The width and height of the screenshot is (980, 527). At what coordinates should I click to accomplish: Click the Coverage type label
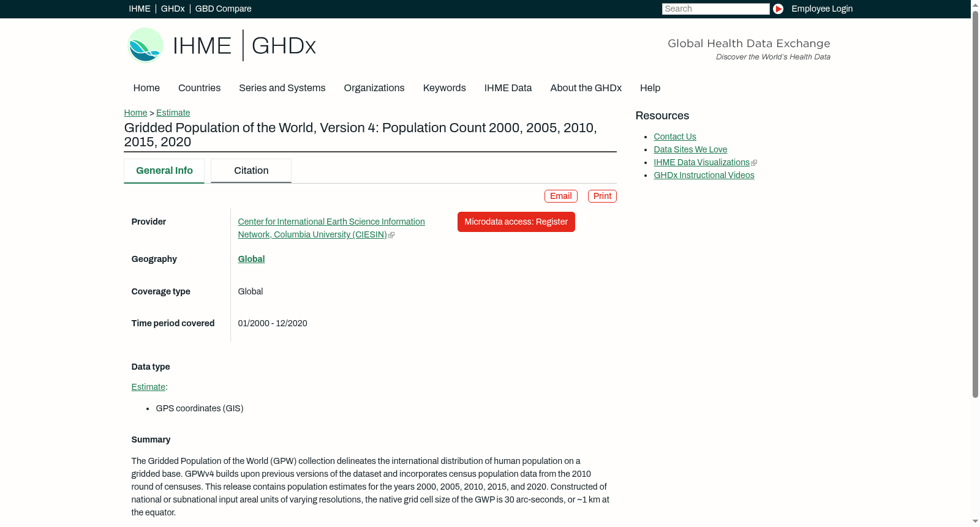point(160,291)
